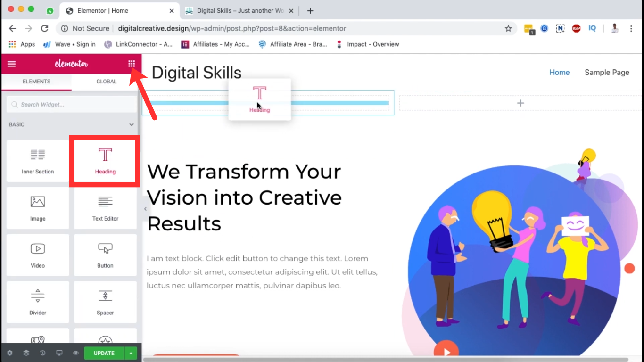Switch to the ELEMENTS tab
This screenshot has height=362, width=644.
click(36, 82)
